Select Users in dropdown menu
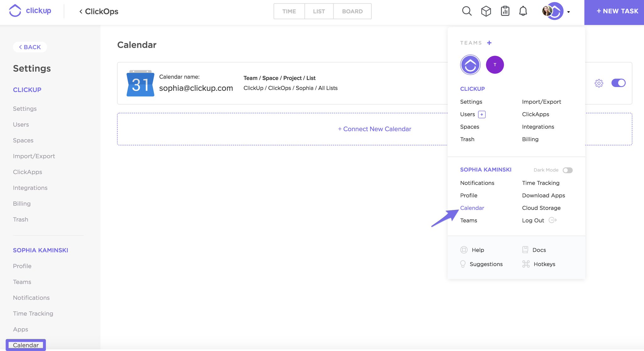644x351 pixels. 467,114
